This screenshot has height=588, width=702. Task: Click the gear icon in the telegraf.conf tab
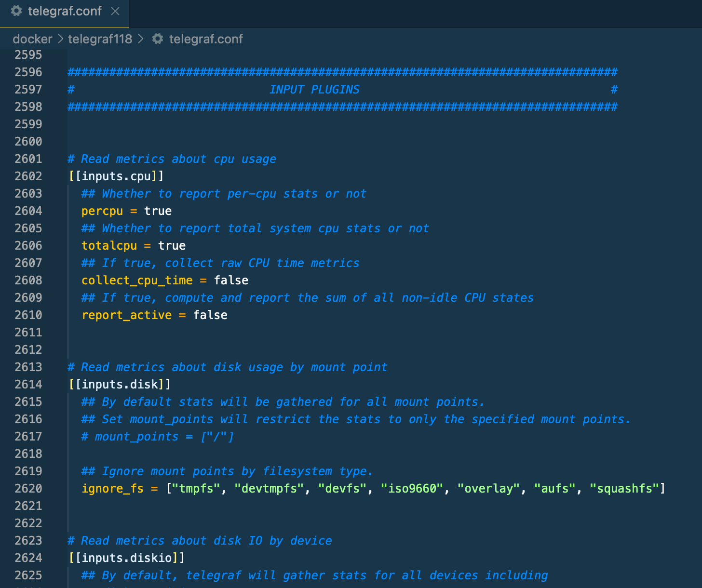(x=16, y=11)
